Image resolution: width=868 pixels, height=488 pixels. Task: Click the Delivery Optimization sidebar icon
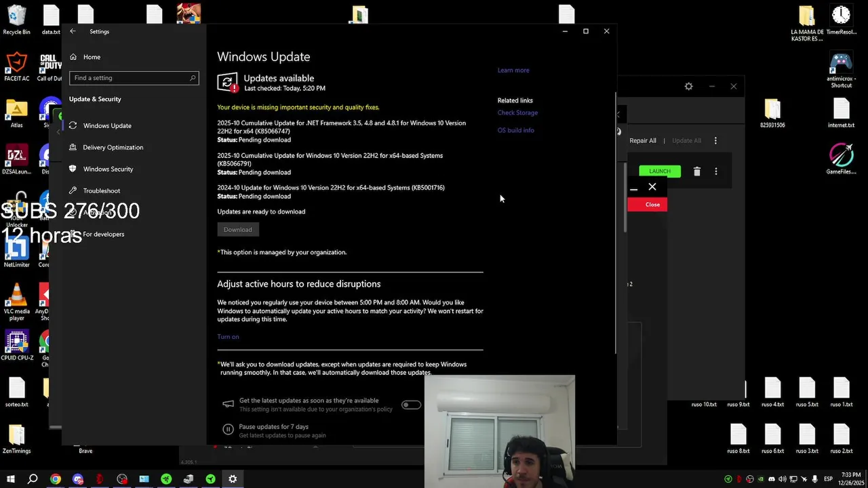pyautogui.click(x=73, y=147)
